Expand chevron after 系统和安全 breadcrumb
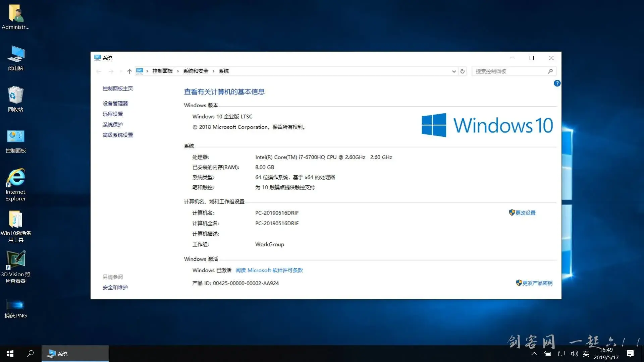 coord(213,71)
